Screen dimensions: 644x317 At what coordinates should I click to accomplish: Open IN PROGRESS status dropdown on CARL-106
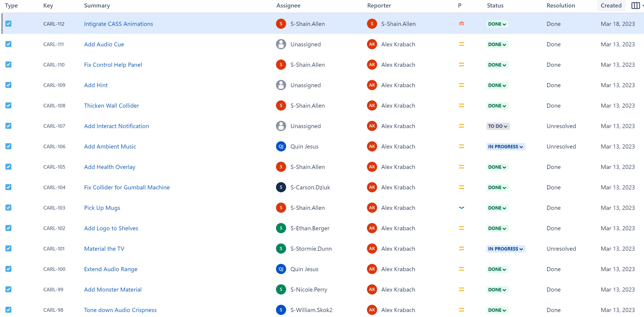pos(506,147)
